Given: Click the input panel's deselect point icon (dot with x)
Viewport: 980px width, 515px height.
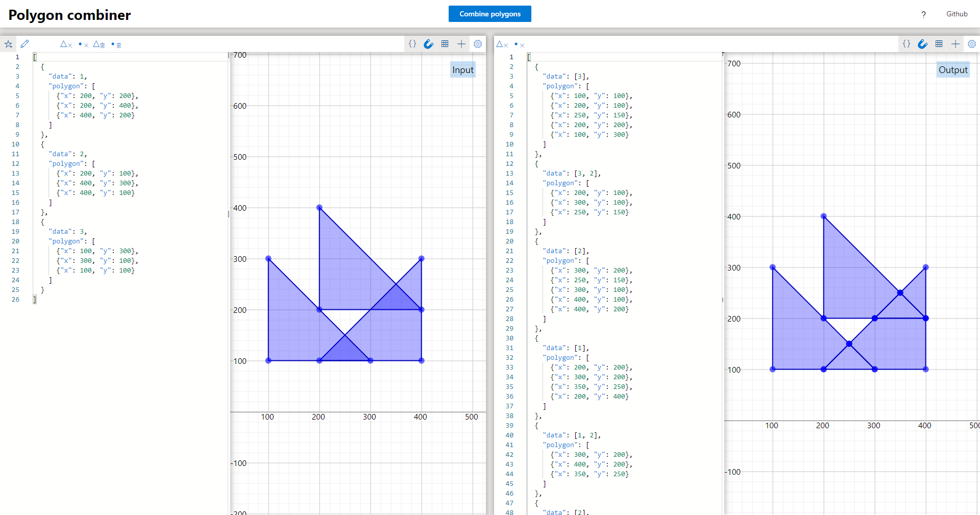Looking at the screenshot, I should (x=84, y=44).
